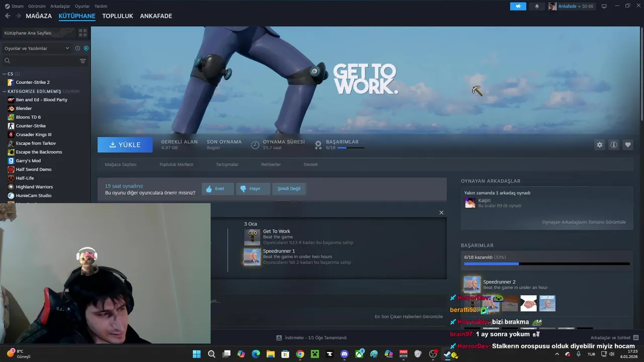
Task: Click the page vertical scrollbar
Action: pos(641,73)
